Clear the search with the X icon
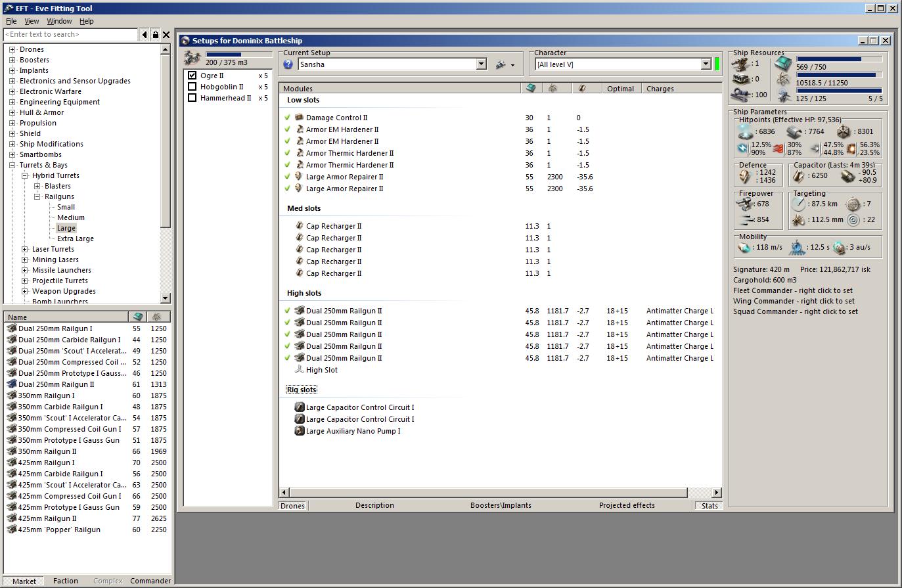Viewport: 902px width, 588px height. (166, 35)
